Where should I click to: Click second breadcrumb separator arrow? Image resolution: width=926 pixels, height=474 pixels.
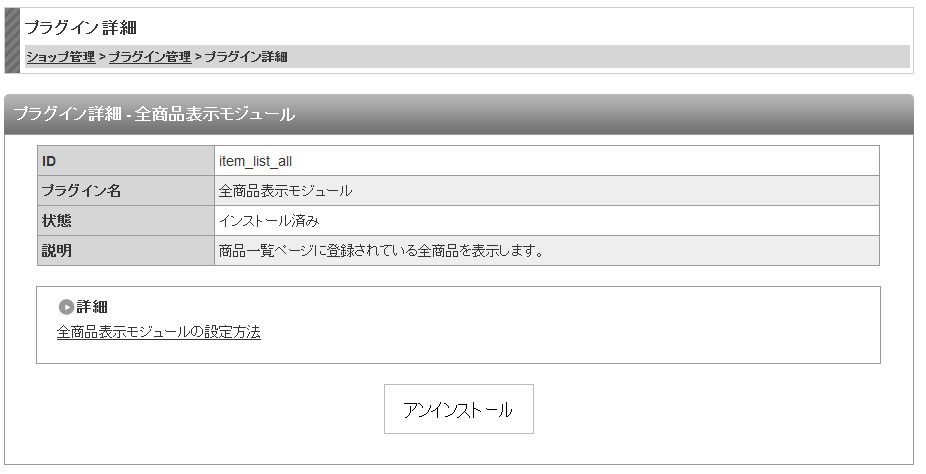pyautogui.click(x=198, y=57)
